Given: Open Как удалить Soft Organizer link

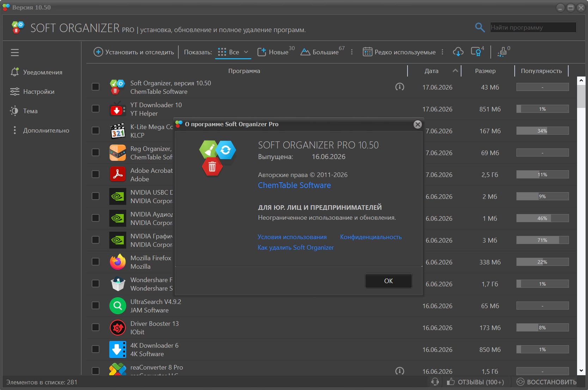Looking at the screenshot, I should [x=295, y=248].
